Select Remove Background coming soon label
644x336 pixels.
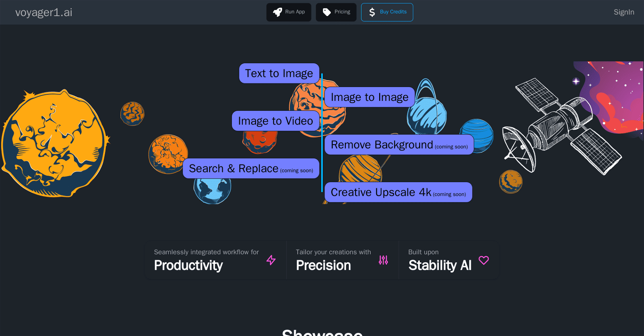(x=398, y=145)
